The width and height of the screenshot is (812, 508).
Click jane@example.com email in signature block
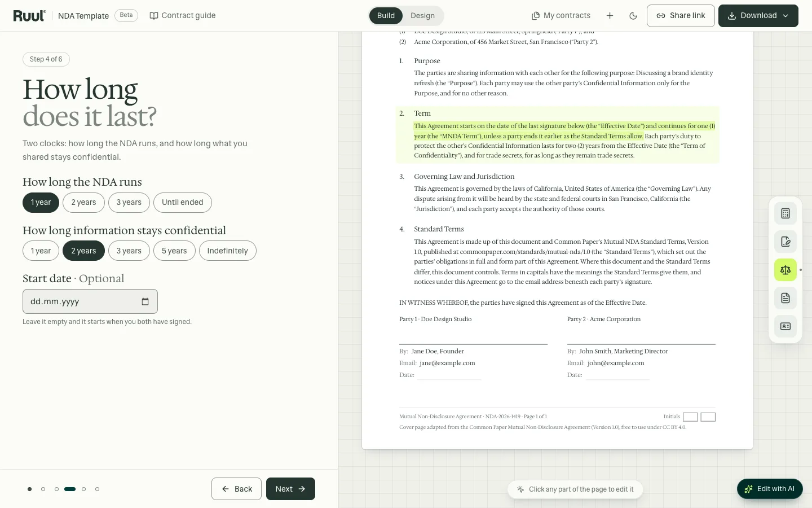[447, 364]
